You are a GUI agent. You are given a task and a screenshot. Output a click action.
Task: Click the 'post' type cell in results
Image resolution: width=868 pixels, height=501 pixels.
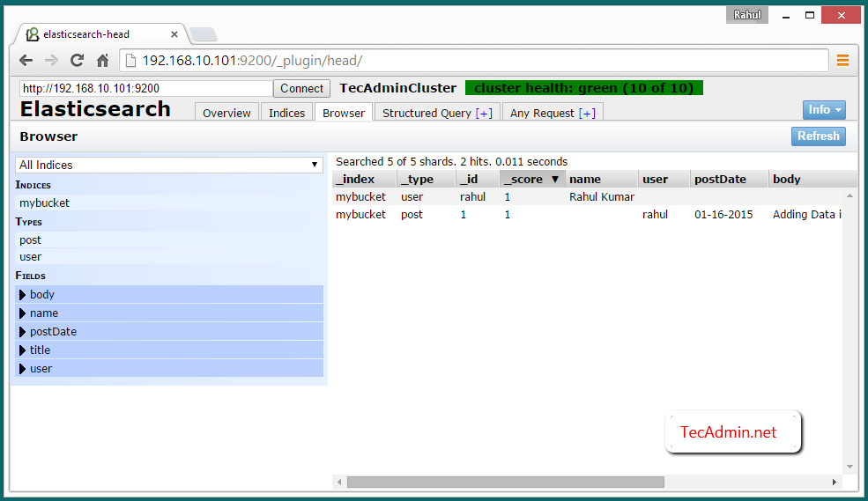[x=412, y=215]
